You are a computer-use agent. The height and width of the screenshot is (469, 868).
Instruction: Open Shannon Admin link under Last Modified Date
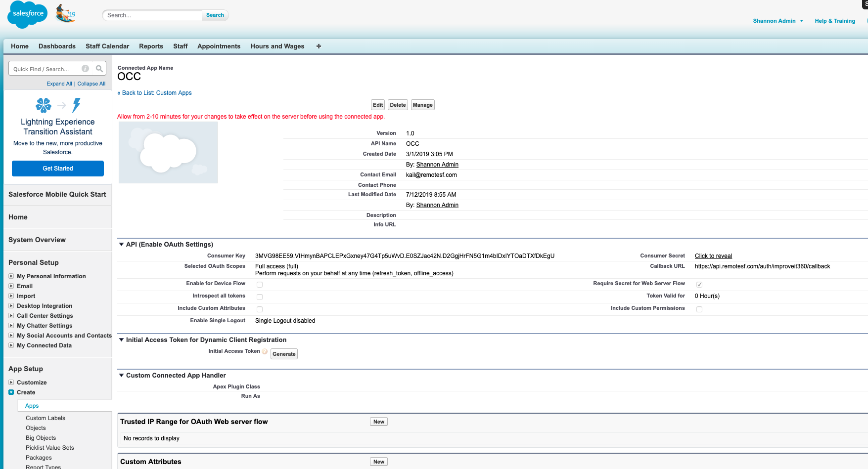click(x=437, y=205)
